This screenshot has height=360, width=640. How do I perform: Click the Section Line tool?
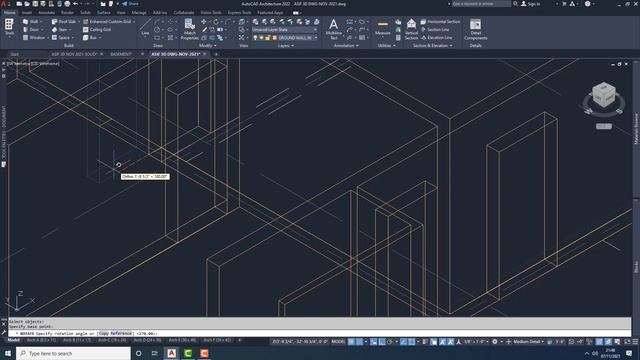(x=435, y=30)
